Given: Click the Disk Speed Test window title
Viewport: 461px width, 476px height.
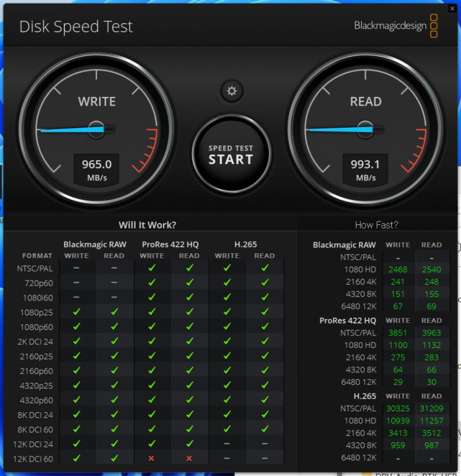Looking at the screenshot, I should [76, 27].
